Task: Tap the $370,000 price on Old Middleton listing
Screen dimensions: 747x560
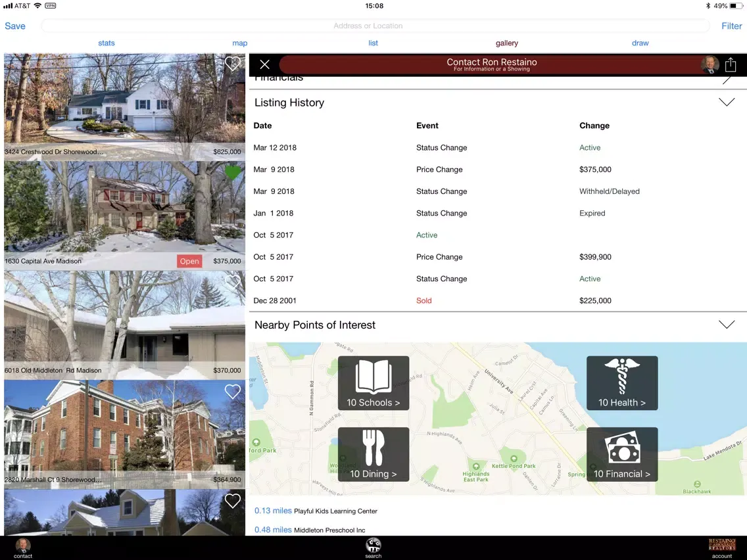Action: tap(227, 370)
